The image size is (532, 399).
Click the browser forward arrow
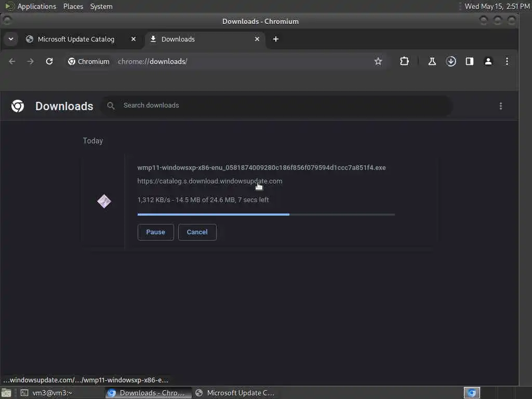click(x=30, y=61)
